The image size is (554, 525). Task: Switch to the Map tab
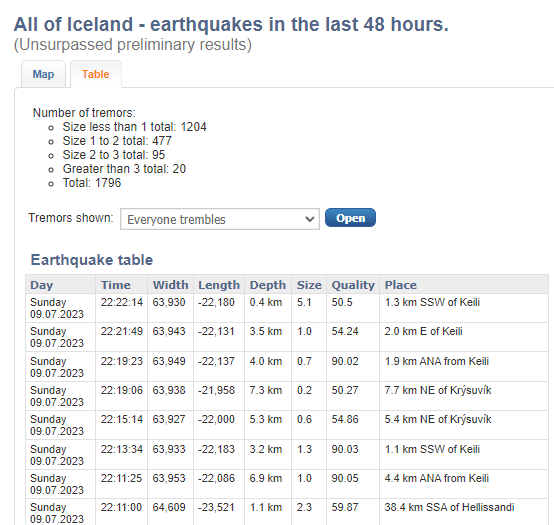tap(43, 74)
